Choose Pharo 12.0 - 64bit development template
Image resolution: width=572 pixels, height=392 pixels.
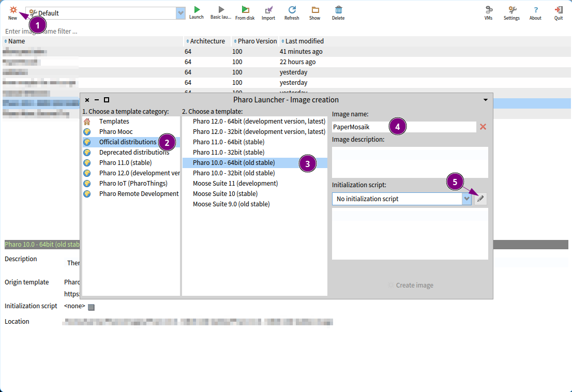[x=254, y=122]
